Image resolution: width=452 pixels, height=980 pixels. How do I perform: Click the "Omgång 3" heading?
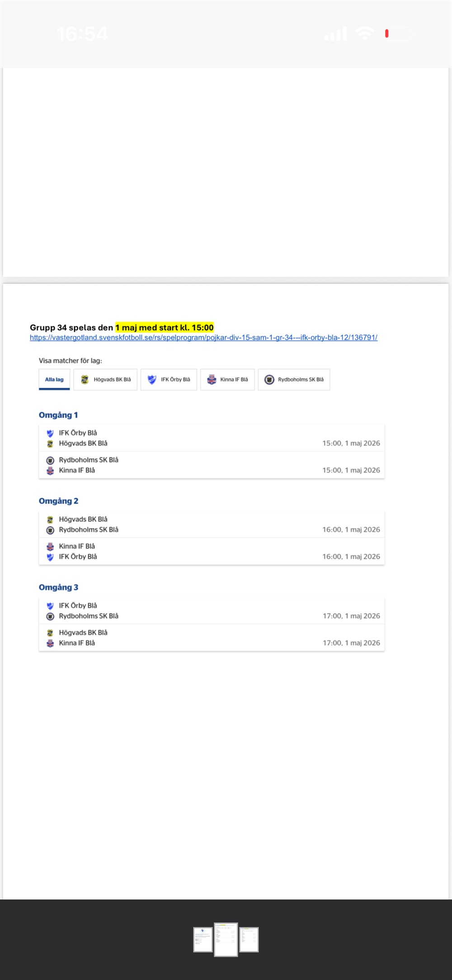coord(58,587)
